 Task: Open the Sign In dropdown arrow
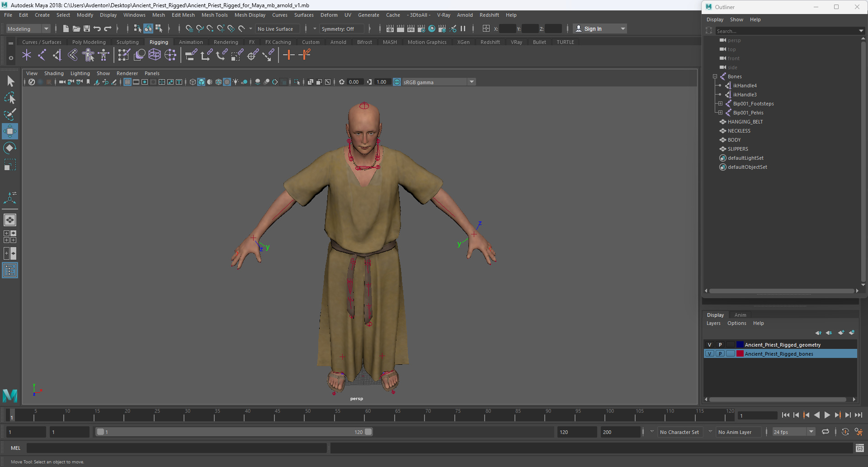pos(623,29)
